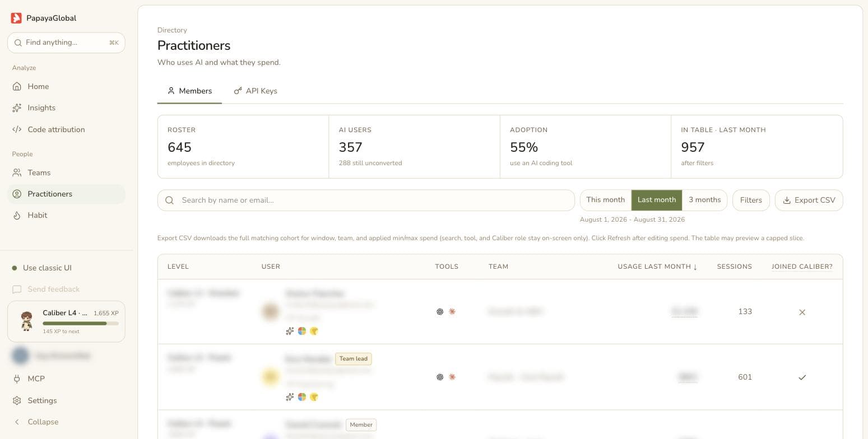This screenshot has width=868, height=439.
Task: Click the 288 still unconverted text
Action: (x=370, y=163)
